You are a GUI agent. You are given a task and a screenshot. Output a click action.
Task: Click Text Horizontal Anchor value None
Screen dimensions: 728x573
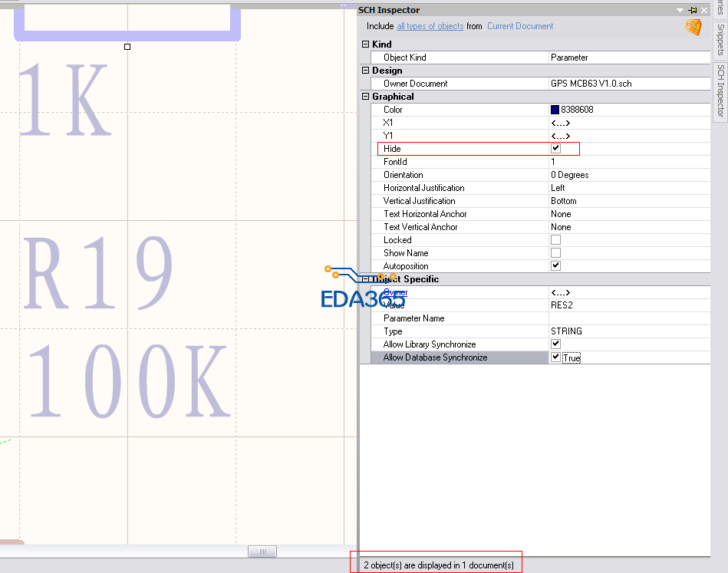629,213
